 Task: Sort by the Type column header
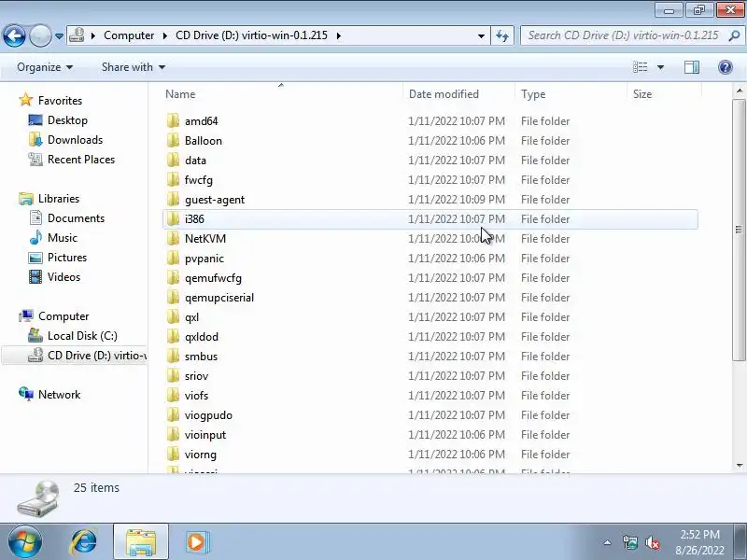[571, 94]
